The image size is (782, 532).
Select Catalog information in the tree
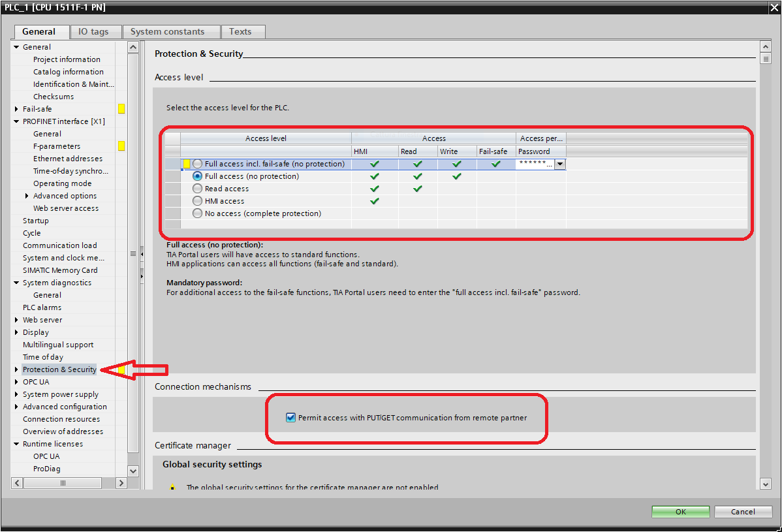(x=69, y=72)
